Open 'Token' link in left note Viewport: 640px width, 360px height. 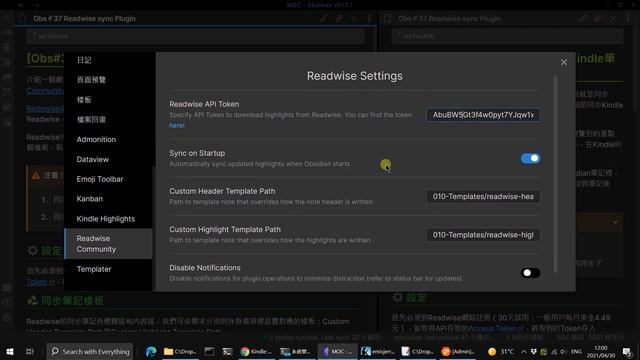coord(37,282)
